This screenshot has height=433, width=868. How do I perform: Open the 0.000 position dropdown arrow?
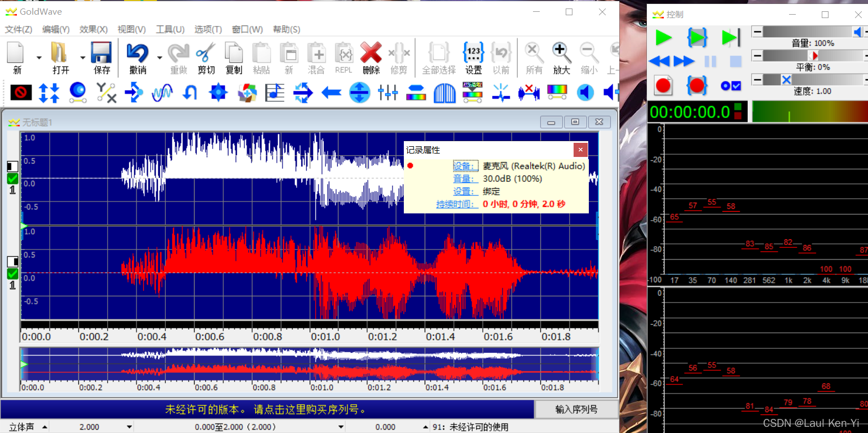click(x=427, y=427)
